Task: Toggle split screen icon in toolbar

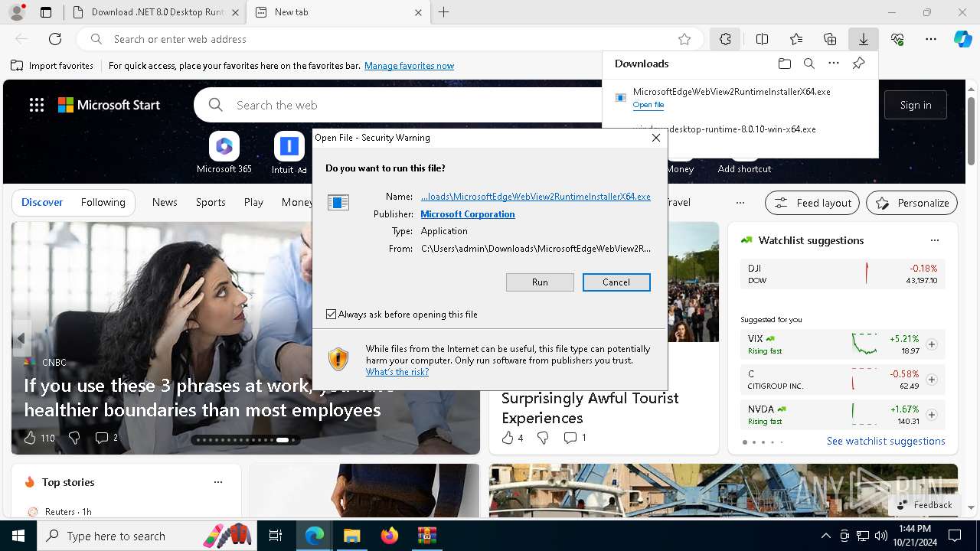Action: click(763, 39)
